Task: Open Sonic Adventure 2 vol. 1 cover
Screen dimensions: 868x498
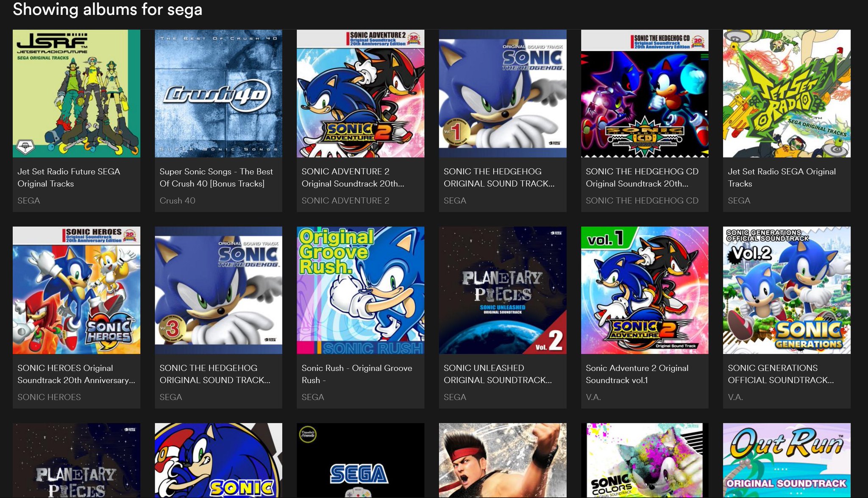Action: tap(645, 290)
